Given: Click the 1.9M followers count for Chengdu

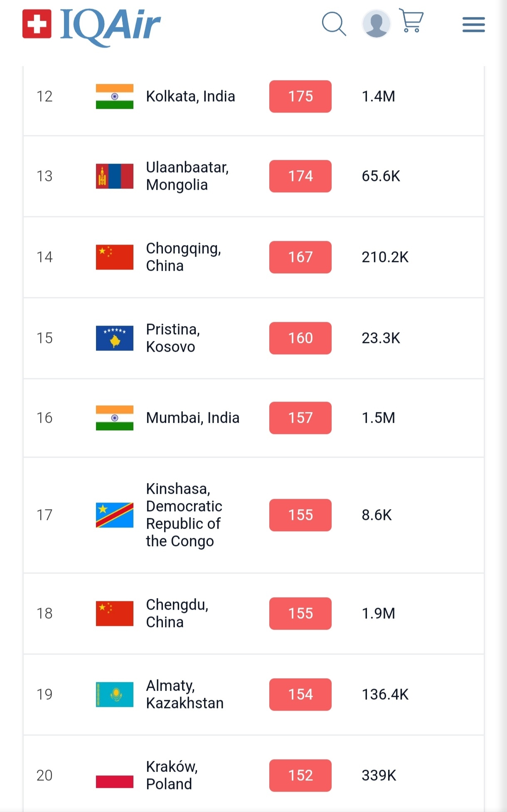Looking at the screenshot, I should click(x=378, y=613).
